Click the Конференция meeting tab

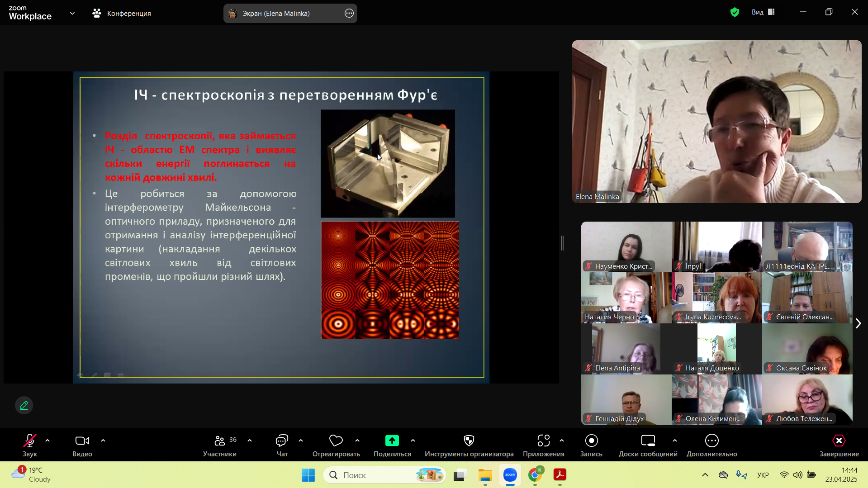point(122,14)
